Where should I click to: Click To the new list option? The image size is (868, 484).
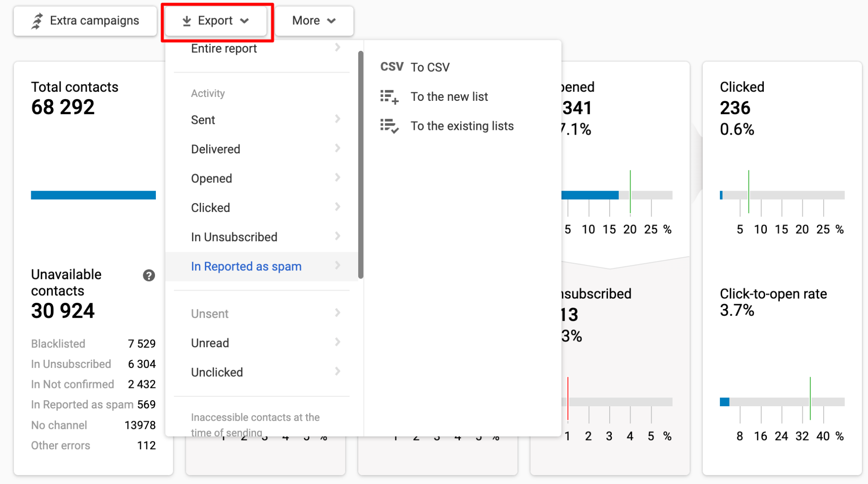[449, 96]
